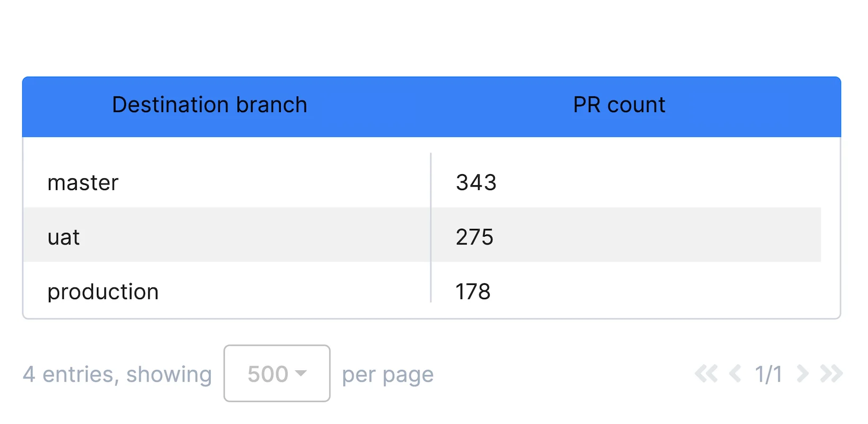Click the PR count 275 for uat

[x=475, y=237]
